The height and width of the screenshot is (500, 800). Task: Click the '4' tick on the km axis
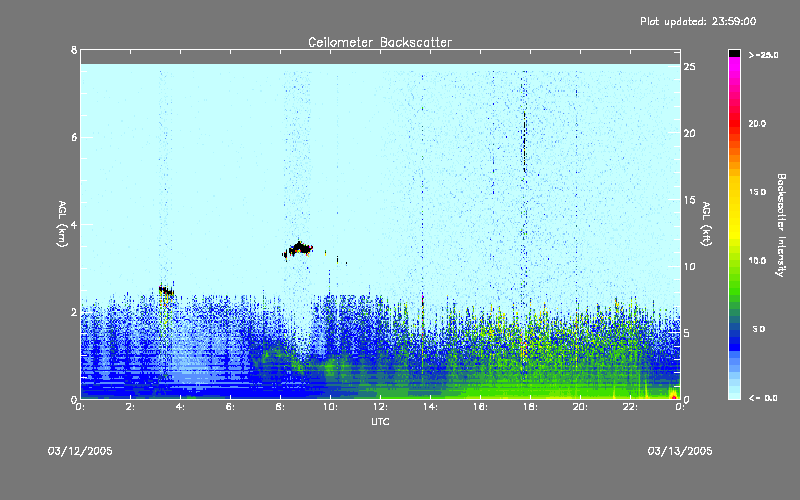(x=74, y=224)
